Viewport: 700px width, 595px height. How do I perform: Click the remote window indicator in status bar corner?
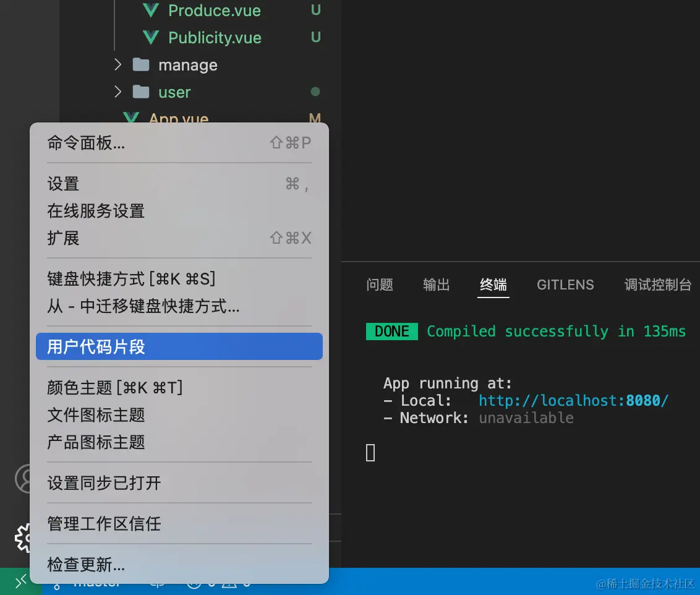pyautogui.click(x=20, y=581)
